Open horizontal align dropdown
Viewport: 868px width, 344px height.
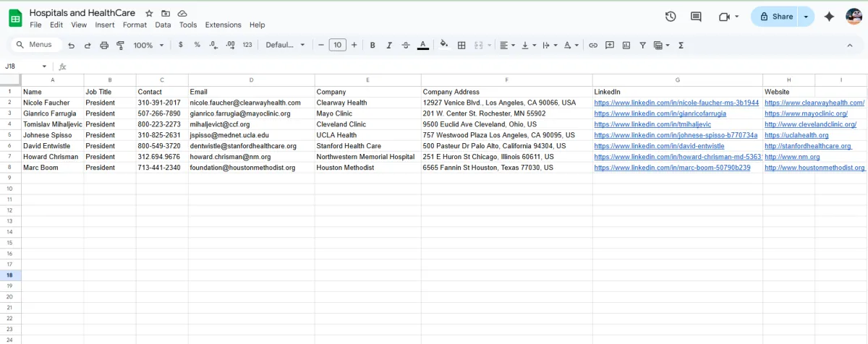point(507,45)
